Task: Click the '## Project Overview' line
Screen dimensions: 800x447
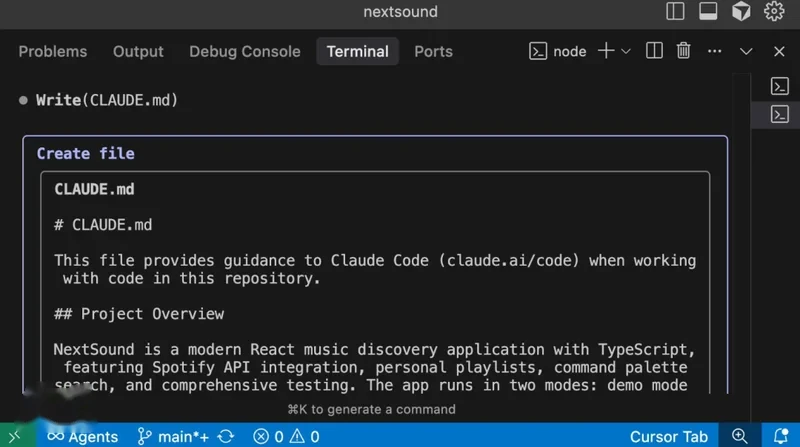Action: (x=139, y=314)
